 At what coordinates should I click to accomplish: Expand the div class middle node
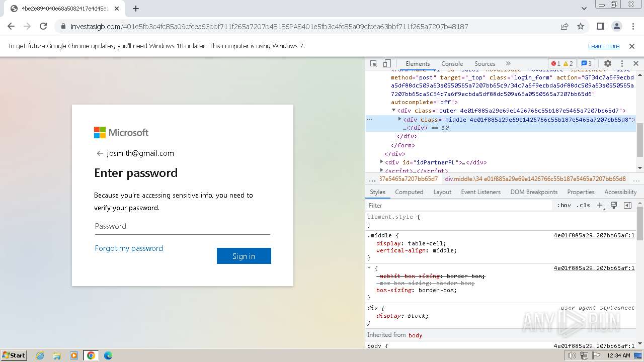pyautogui.click(x=400, y=119)
